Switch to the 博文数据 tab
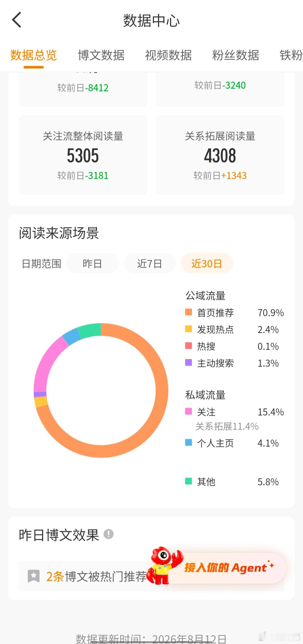The image size is (303, 644). tap(101, 55)
